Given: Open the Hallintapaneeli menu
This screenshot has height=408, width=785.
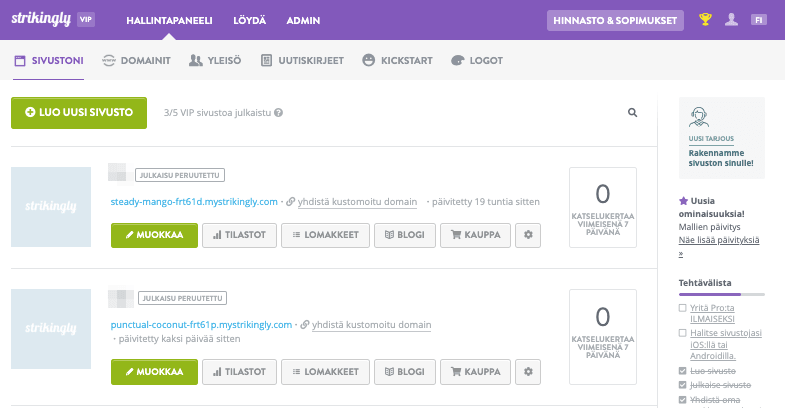Looking at the screenshot, I should pos(169,21).
